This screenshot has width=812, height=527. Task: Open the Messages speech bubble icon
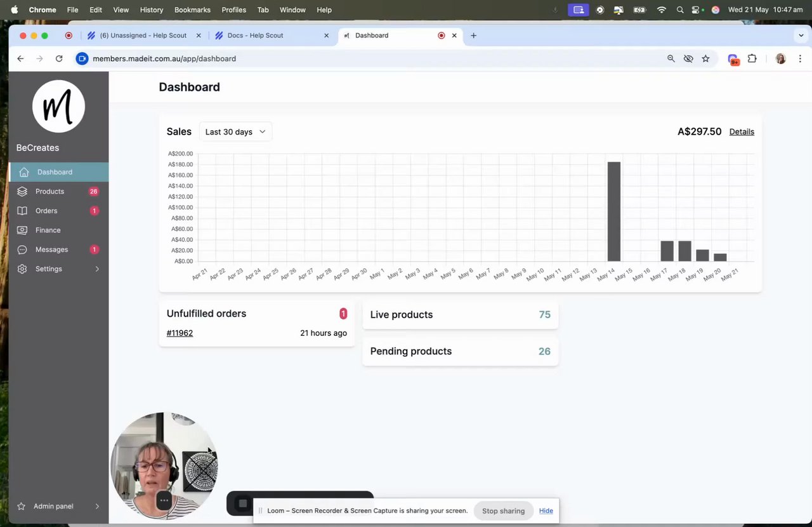point(22,250)
